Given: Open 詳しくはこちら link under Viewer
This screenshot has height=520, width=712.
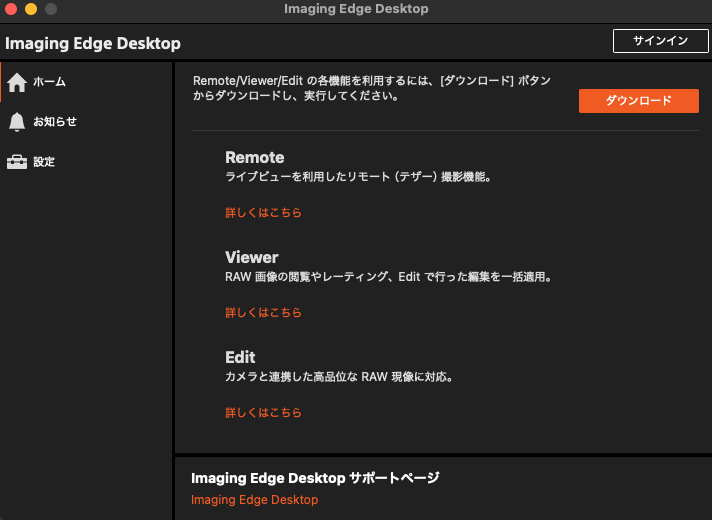Looking at the screenshot, I should pos(263,313).
